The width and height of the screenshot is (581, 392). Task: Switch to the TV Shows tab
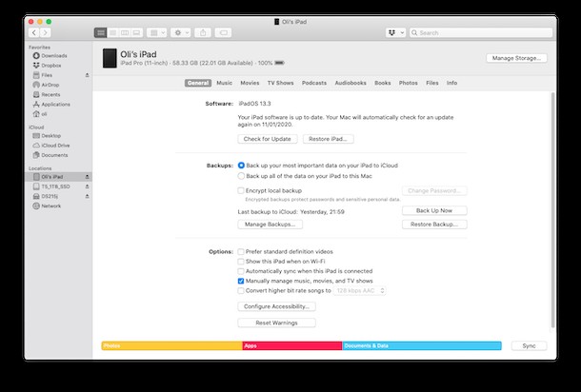[x=280, y=83]
